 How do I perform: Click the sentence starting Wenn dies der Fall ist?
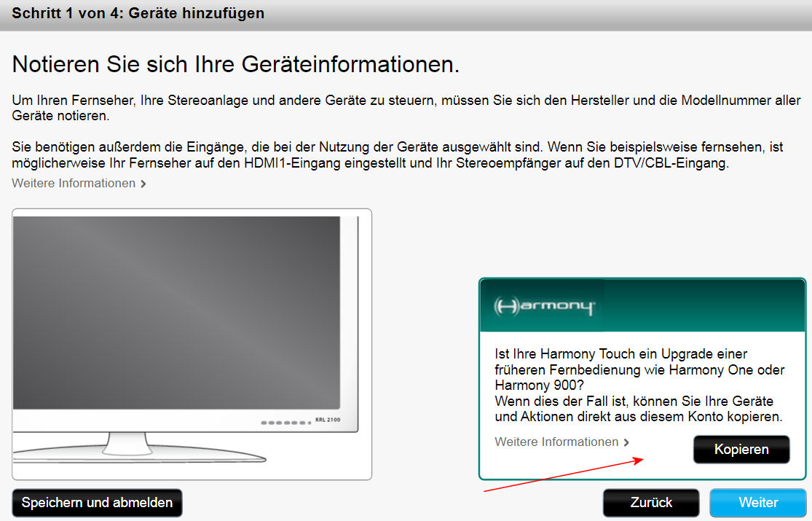638,409
